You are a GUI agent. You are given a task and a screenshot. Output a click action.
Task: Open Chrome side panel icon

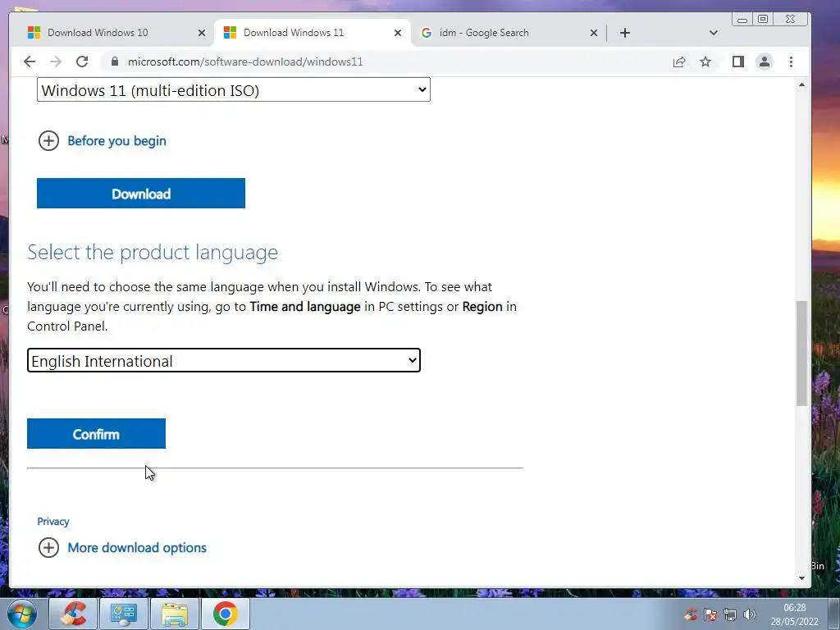click(738, 62)
